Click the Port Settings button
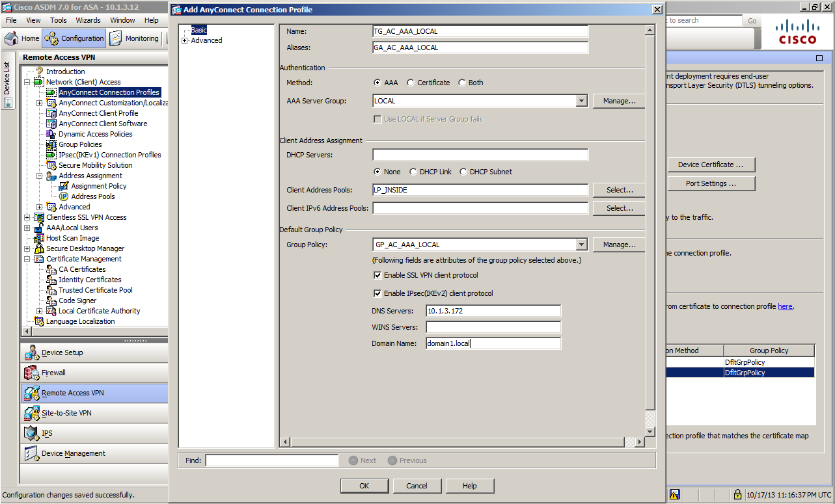The height and width of the screenshot is (504, 835). (x=711, y=183)
